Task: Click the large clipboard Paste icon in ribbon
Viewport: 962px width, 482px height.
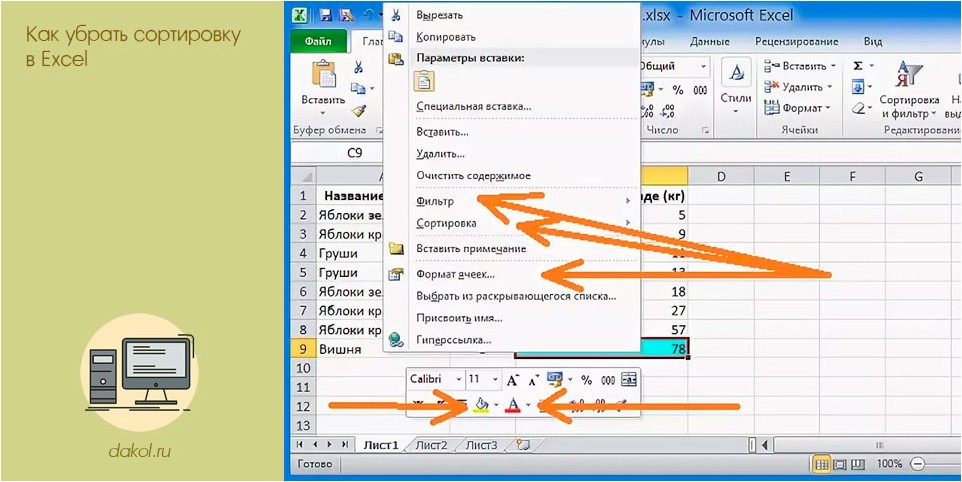Action: 323,74
